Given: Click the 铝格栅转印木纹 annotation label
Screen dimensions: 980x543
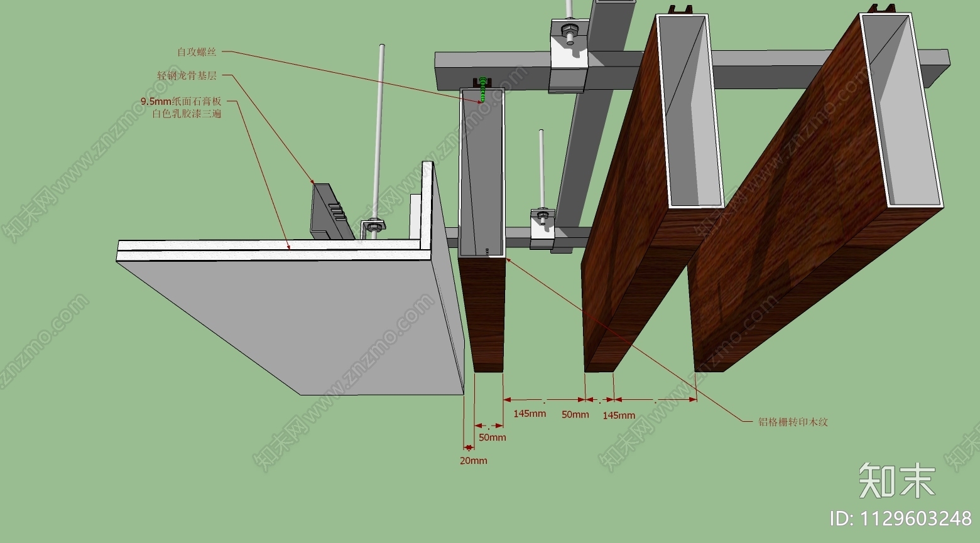Looking at the screenshot, I should [793, 422].
